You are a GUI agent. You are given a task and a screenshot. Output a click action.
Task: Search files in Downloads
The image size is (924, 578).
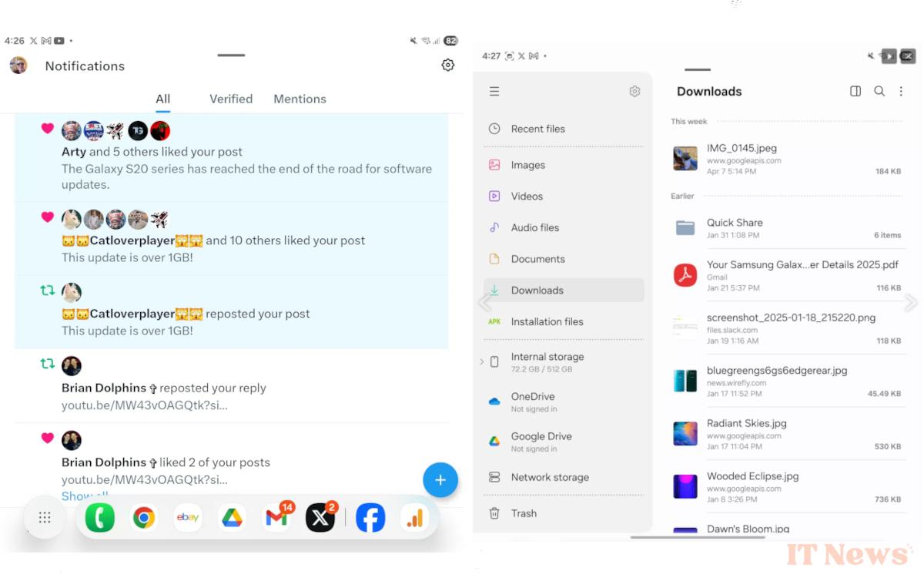click(879, 91)
